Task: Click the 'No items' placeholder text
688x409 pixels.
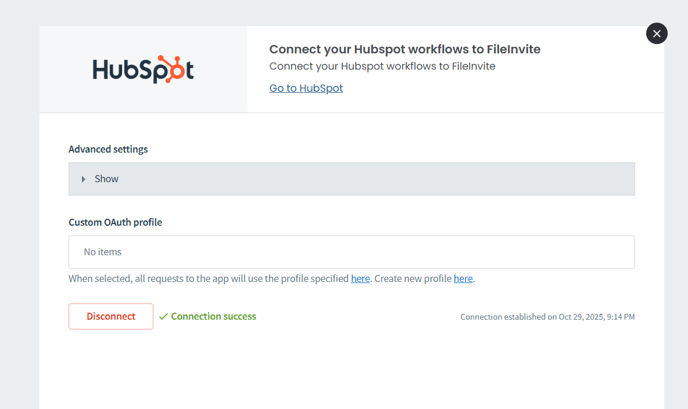Action: coord(102,252)
